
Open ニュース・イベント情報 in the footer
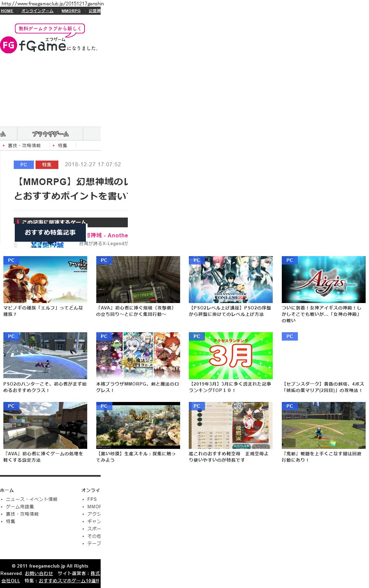point(32,499)
